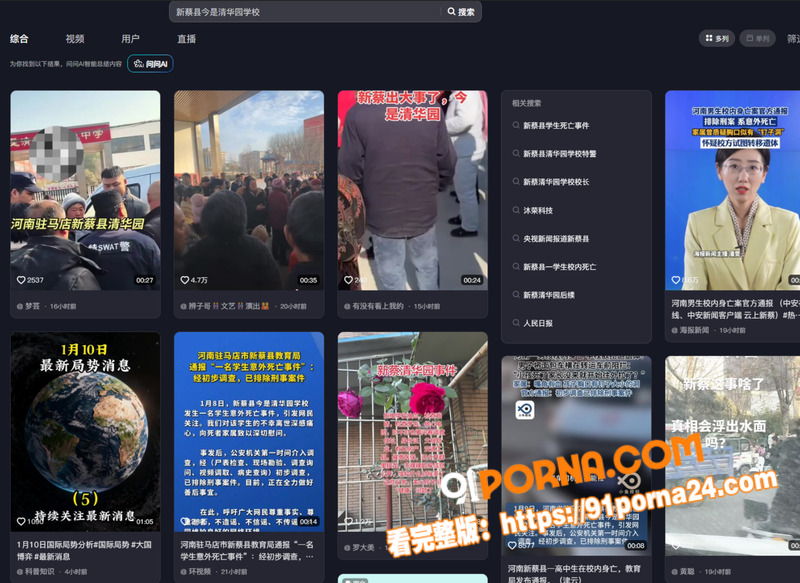Open the blue 新蔡县教育局通报 video
800x583 pixels.
(x=249, y=432)
